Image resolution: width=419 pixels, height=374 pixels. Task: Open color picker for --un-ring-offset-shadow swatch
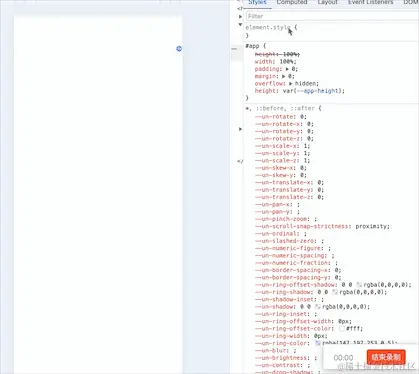click(x=359, y=285)
